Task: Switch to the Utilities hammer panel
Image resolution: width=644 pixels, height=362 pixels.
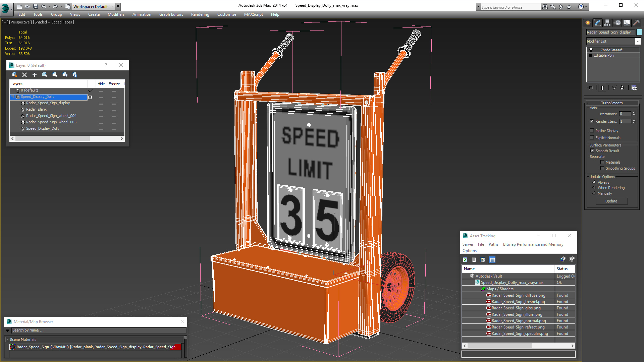Action: (x=636, y=23)
